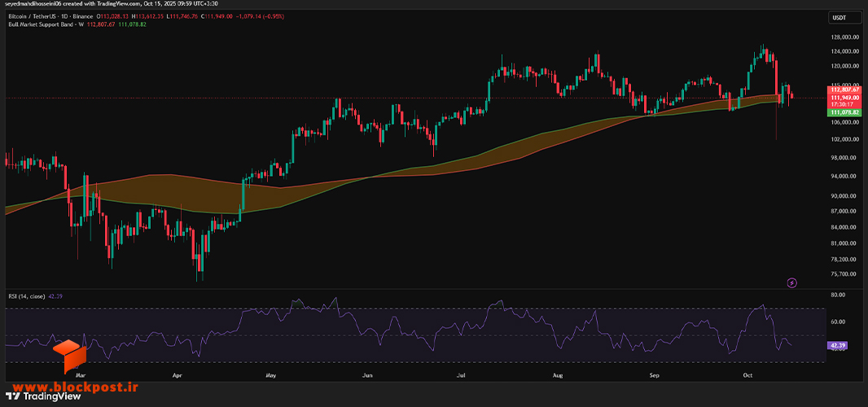Click the purple 42.39 RSI value tag
868x407 pixels.
837,345
